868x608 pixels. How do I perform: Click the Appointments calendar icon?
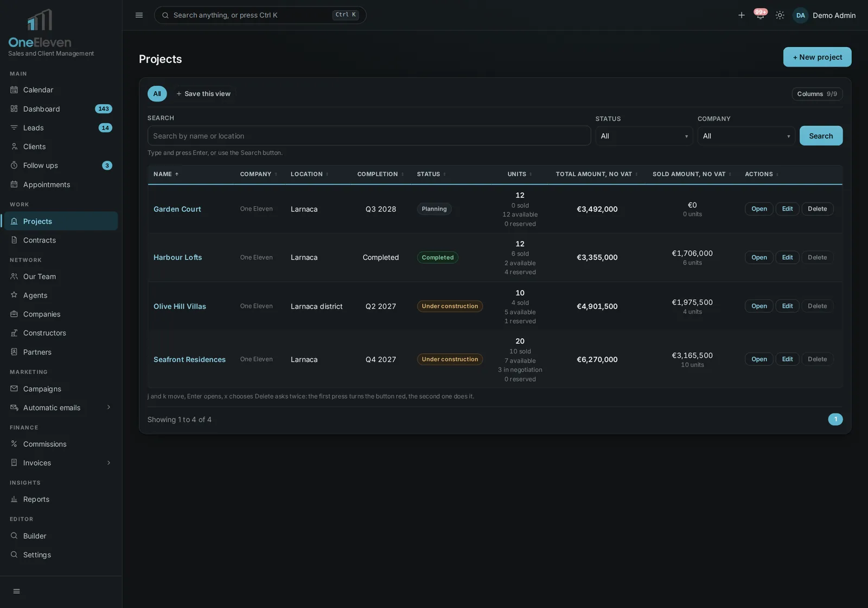[x=14, y=185]
